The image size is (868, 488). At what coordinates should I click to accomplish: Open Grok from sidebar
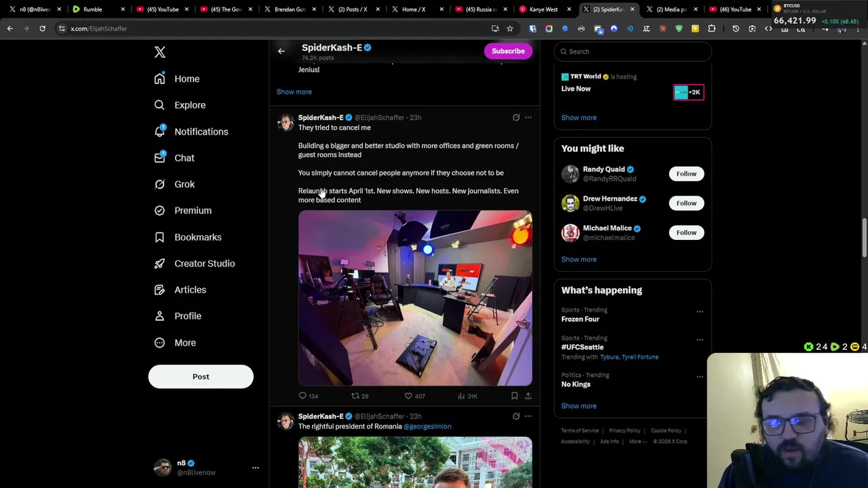[x=174, y=184]
